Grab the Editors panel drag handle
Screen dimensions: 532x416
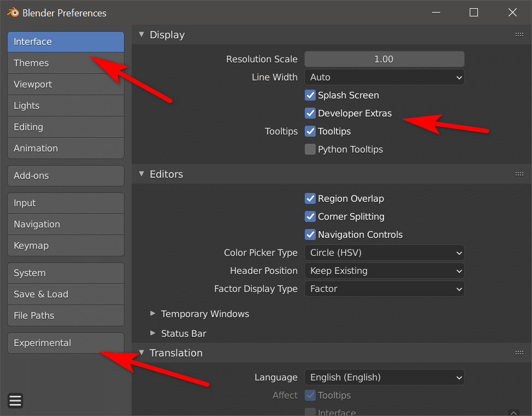coord(519,174)
